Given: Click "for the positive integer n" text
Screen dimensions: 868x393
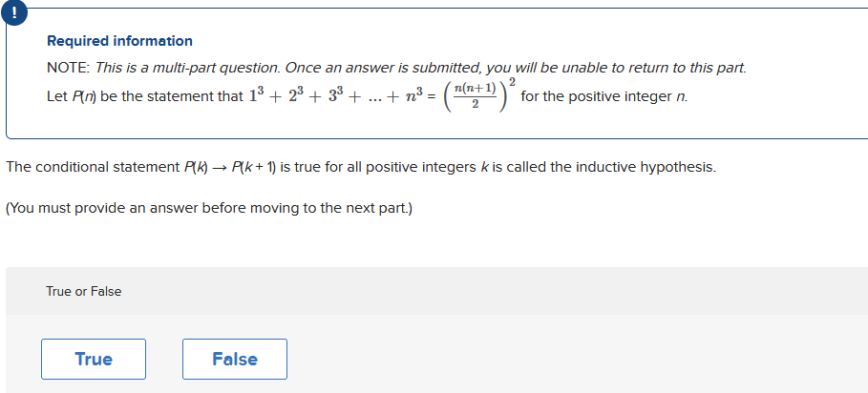Looking at the screenshot, I should pos(603,96).
